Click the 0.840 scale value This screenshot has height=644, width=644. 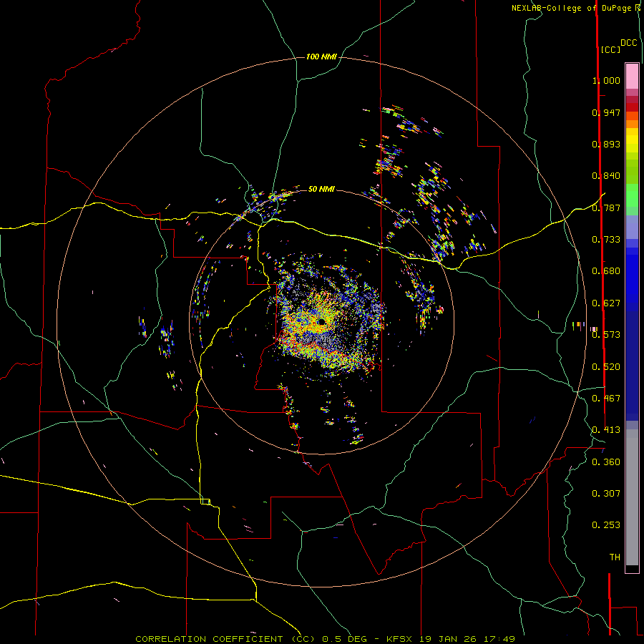pyautogui.click(x=606, y=176)
